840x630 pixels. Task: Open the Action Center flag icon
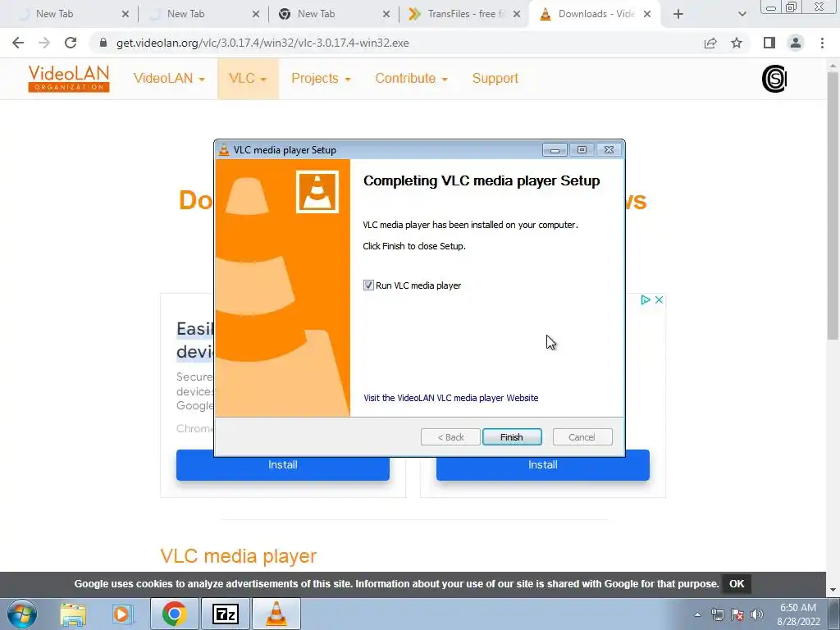[x=737, y=614]
